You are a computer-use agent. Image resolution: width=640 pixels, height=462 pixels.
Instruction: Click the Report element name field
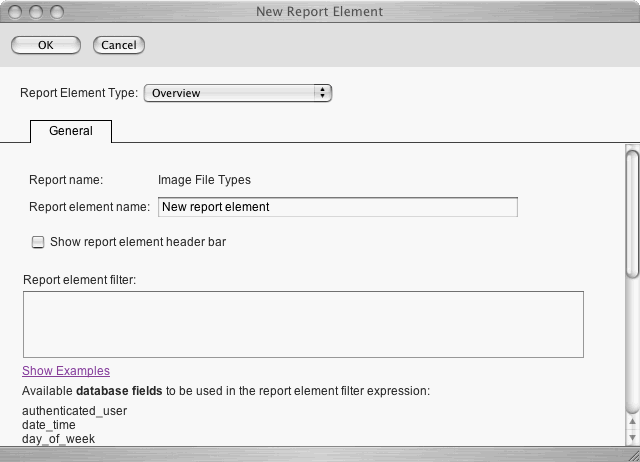[x=338, y=207]
